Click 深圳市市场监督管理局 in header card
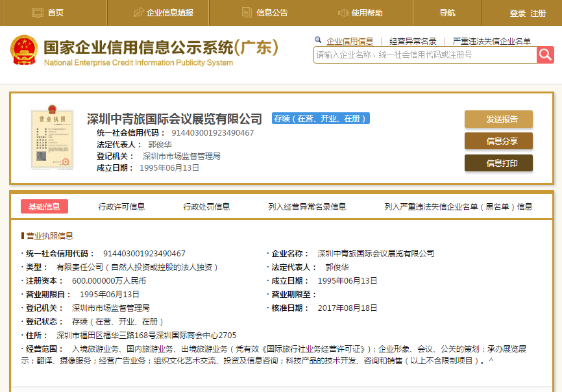 (181, 156)
